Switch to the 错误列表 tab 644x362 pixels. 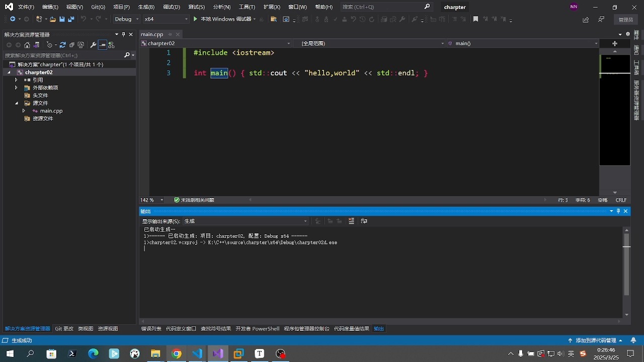click(151, 329)
